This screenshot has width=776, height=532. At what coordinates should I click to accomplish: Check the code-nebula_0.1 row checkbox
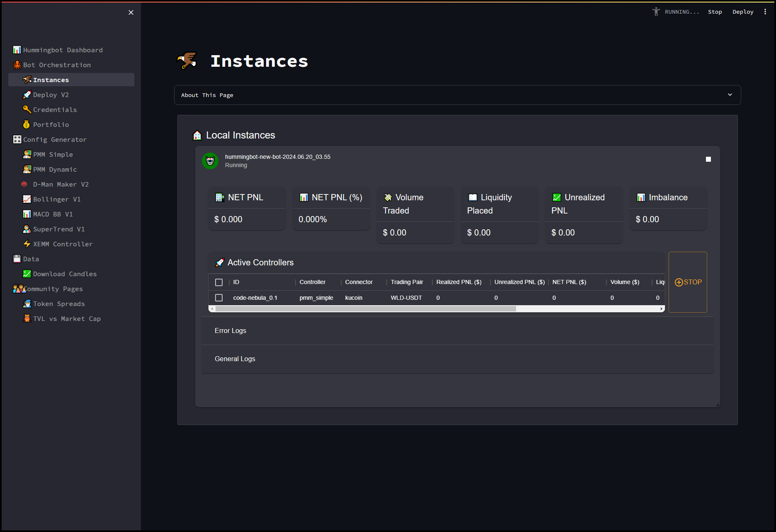click(219, 298)
